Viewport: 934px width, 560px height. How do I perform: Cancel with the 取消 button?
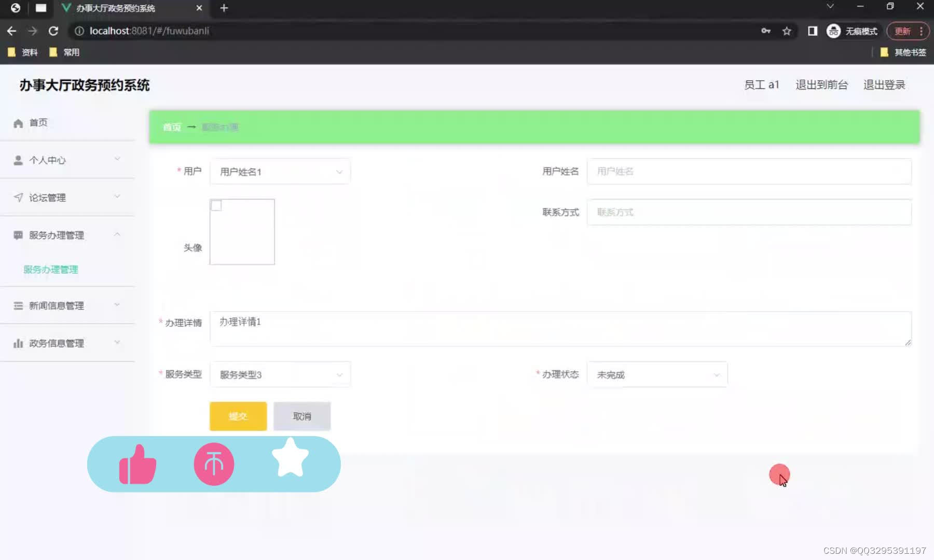[x=302, y=416]
